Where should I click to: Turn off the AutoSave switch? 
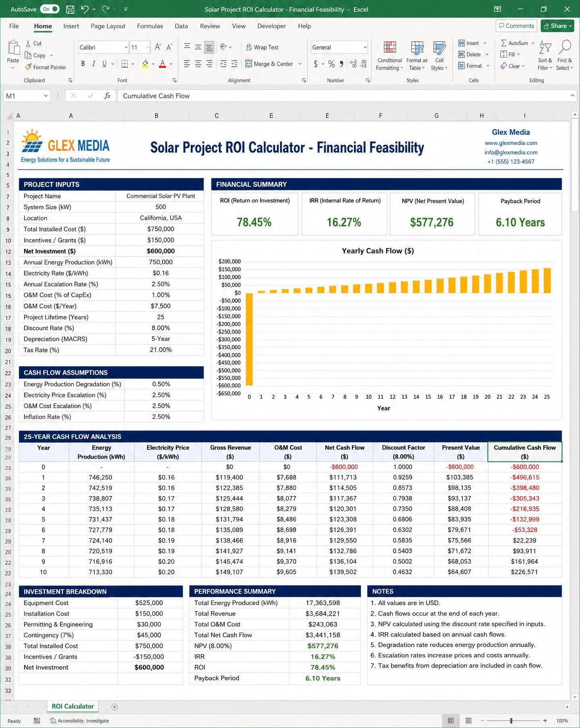tap(50, 9)
